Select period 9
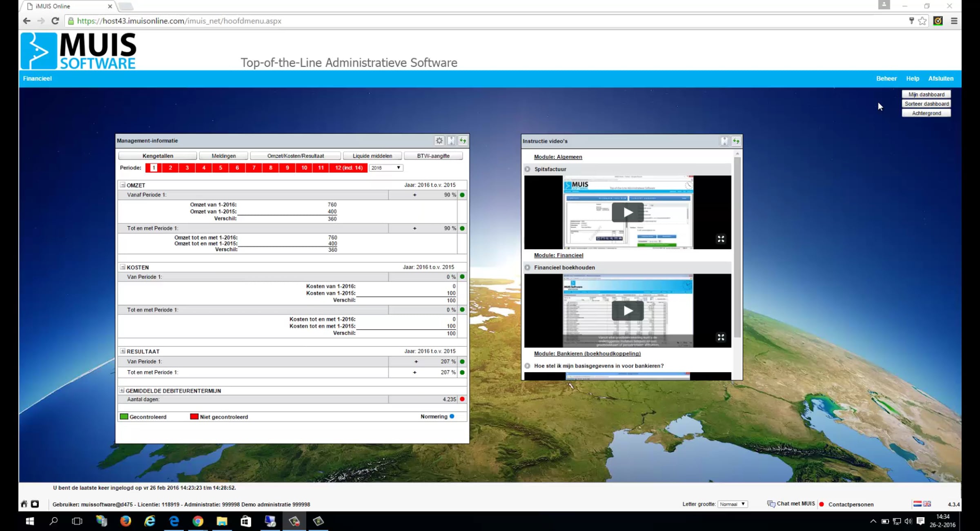Screen dimensions: 980x531 [287, 167]
